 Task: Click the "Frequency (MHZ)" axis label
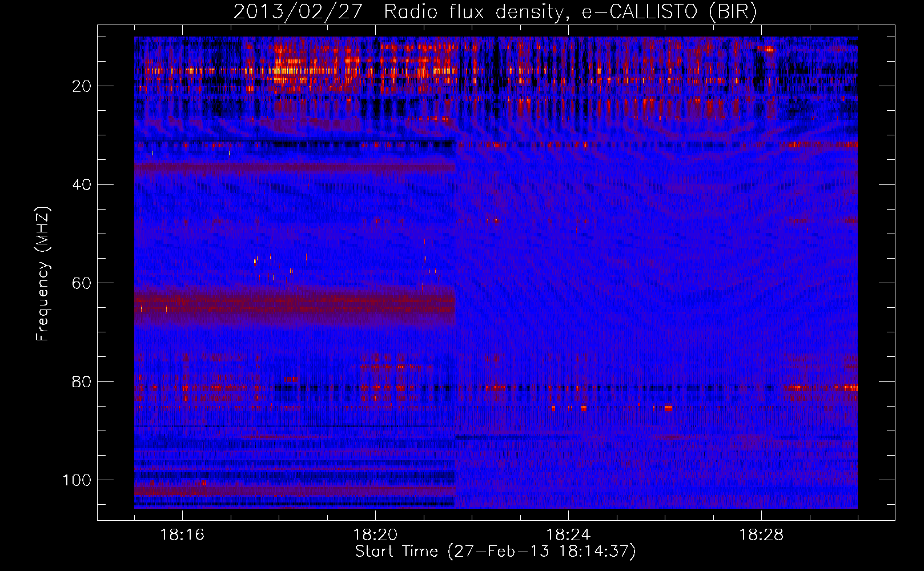pyautogui.click(x=43, y=274)
